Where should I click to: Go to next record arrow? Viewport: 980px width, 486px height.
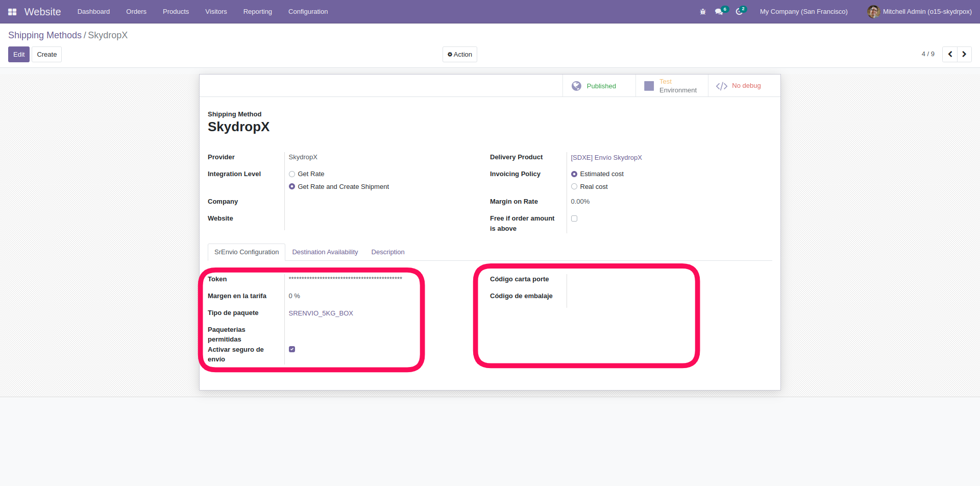pyautogui.click(x=964, y=54)
